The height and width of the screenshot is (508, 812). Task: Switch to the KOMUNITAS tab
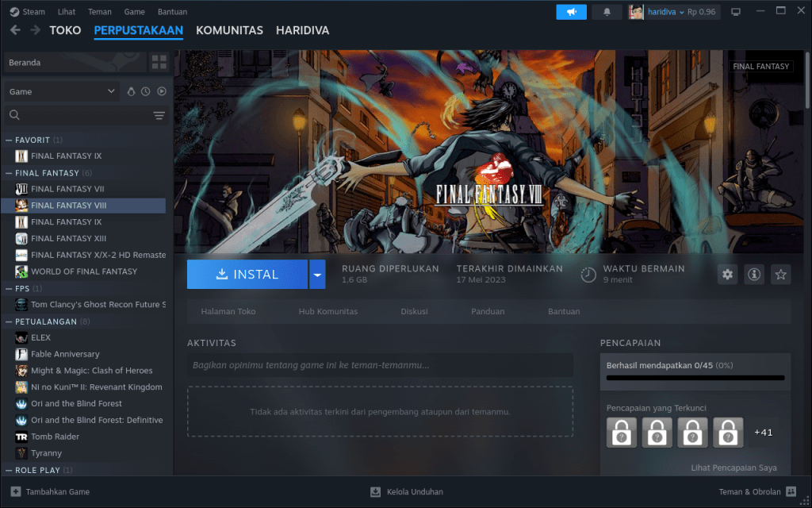[x=229, y=30]
